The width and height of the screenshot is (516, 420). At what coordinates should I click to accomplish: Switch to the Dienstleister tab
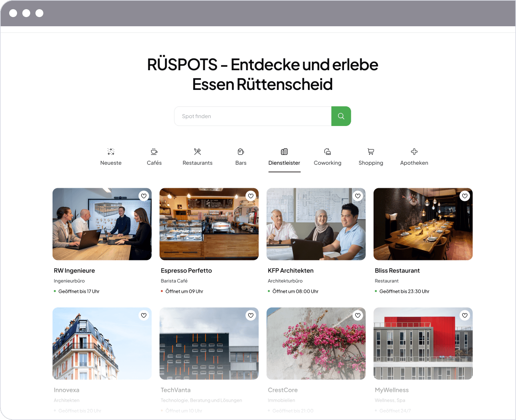[284, 163]
